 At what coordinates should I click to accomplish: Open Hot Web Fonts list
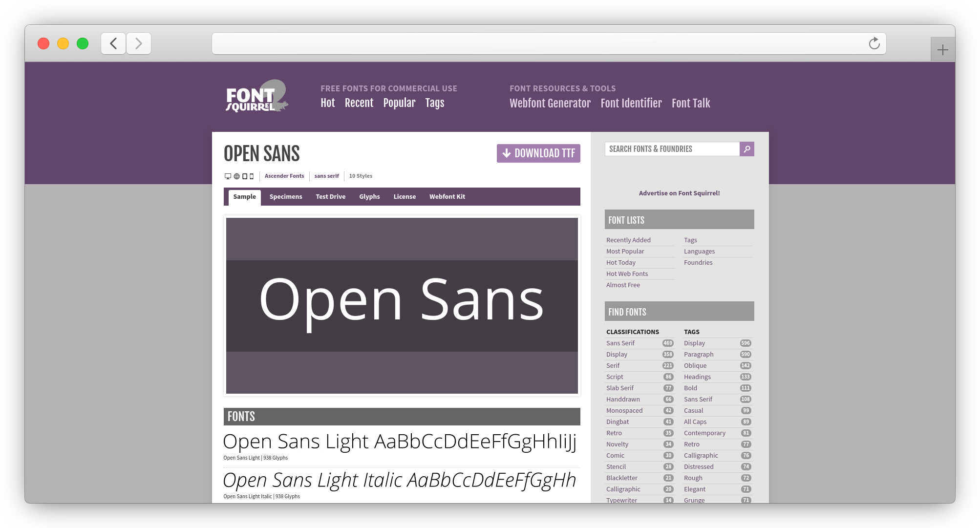coord(627,274)
